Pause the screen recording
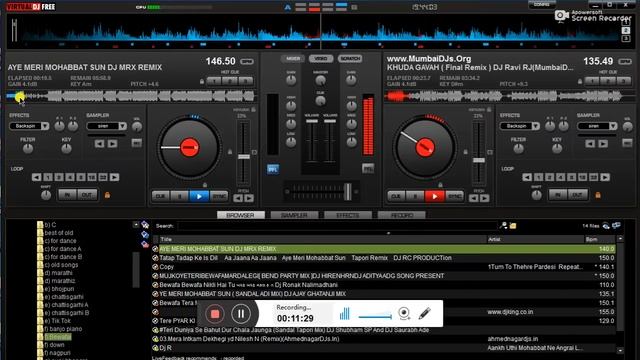Screen dimensions: 640x360 click(241, 313)
